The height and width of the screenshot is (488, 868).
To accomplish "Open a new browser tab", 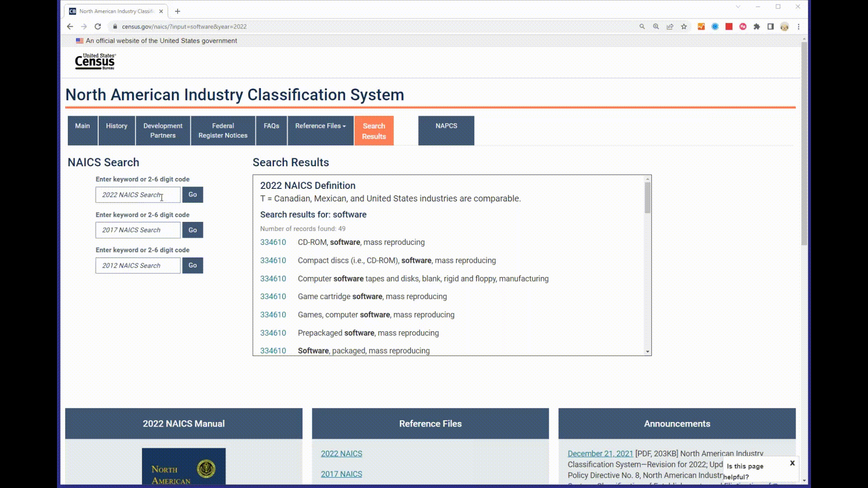I will [178, 11].
